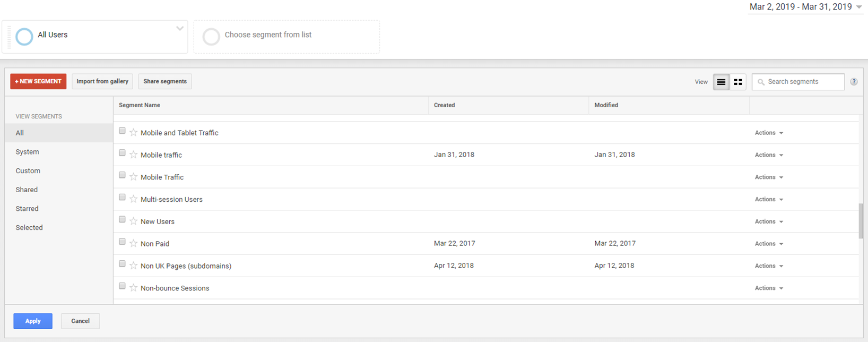Viewport: 868px width, 342px height.
Task: Click the segment list vertical scrollbar
Action: pos(861,220)
